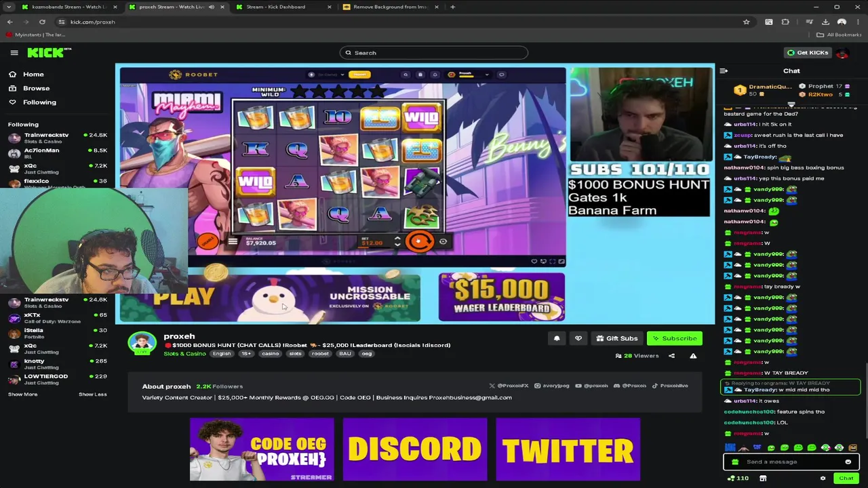Expand the chat leaderboard chevron
This screenshot has height=488, width=868.
[x=791, y=103]
